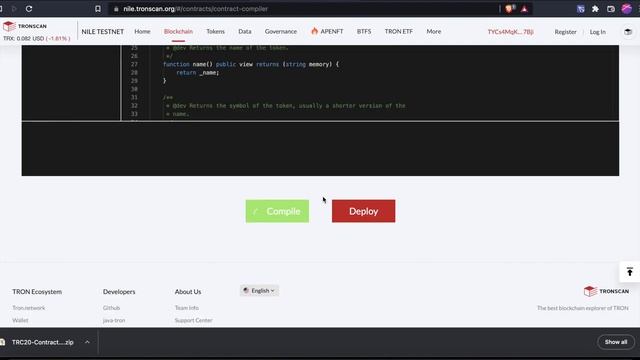Click the TRX price 0.082 USD text
The image size is (640, 360).
tap(37, 38)
